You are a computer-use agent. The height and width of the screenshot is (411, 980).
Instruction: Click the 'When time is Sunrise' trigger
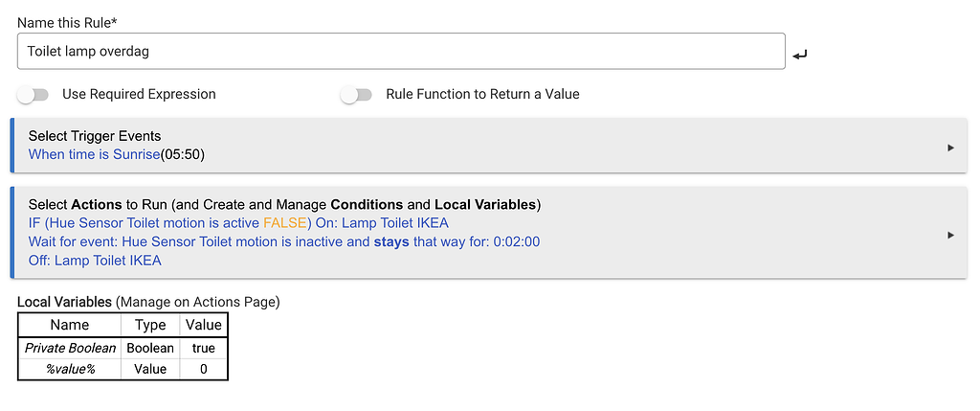[x=117, y=154]
